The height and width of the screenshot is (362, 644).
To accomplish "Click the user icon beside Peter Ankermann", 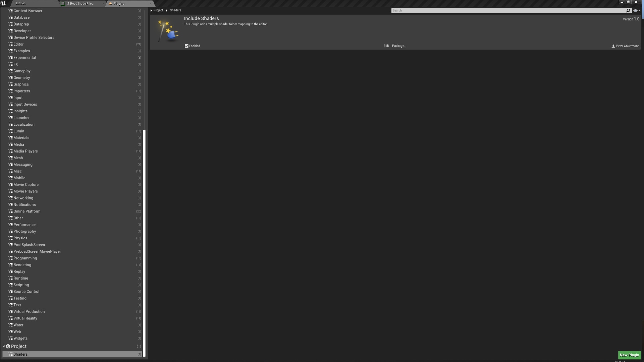I will pyautogui.click(x=613, y=46).
